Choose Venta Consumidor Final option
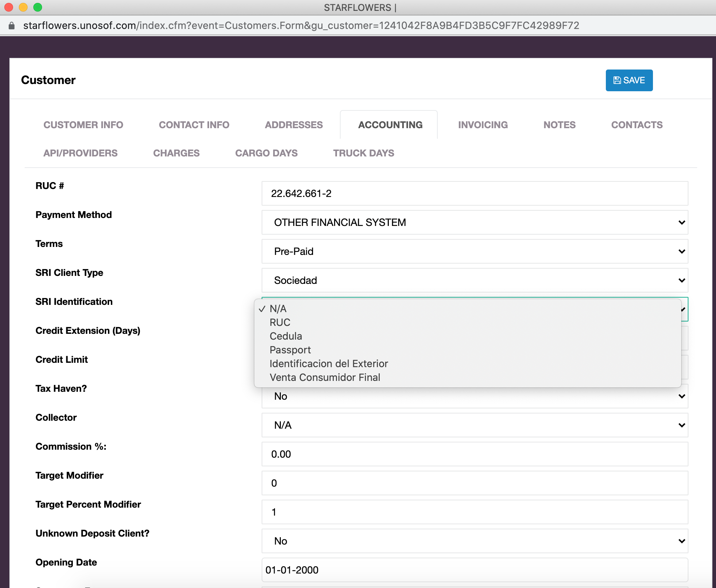Screen dimensions: 716x588 [x=325, y=377]
